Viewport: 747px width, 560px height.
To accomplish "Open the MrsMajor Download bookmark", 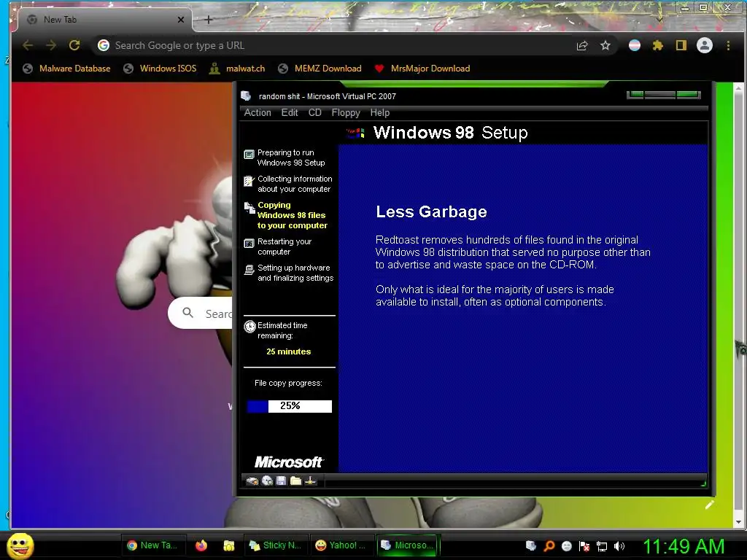I will pyautogui.click(x=422, y=68).
